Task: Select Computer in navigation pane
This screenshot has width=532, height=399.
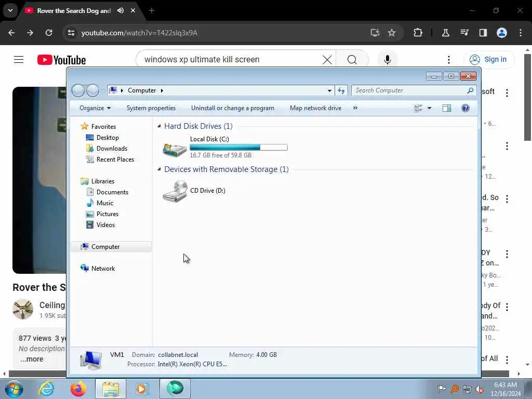Action: point(105,247)
